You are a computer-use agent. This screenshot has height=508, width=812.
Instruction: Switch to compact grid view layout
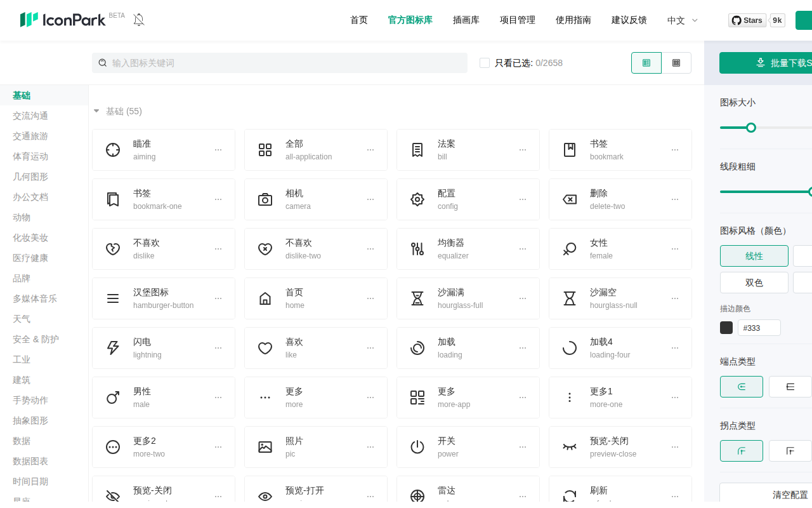(676, 63)
